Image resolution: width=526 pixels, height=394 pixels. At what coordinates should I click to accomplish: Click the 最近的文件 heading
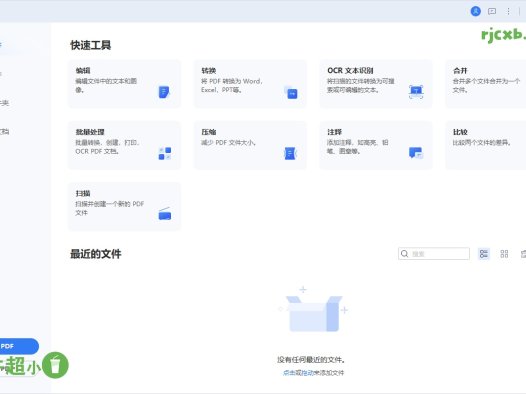pos(96,254)
